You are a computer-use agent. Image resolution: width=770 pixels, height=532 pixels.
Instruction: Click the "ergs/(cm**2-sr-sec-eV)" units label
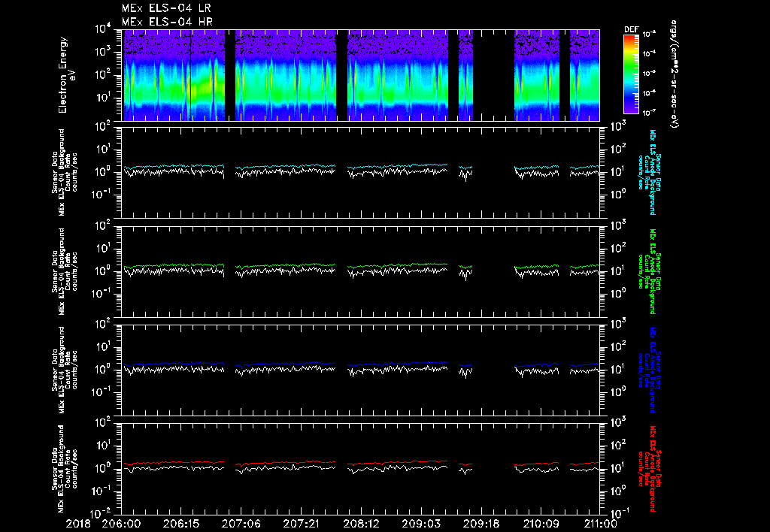click(674, 74)
